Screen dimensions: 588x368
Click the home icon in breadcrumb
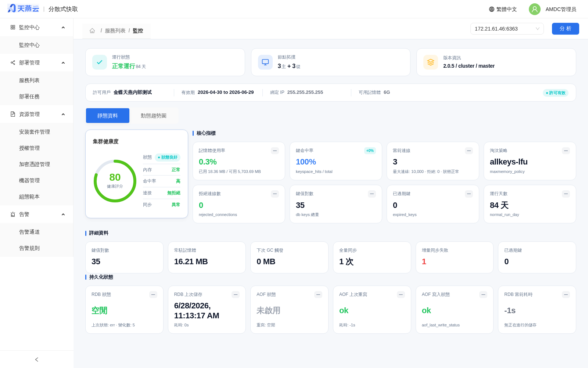pos(92,31)
